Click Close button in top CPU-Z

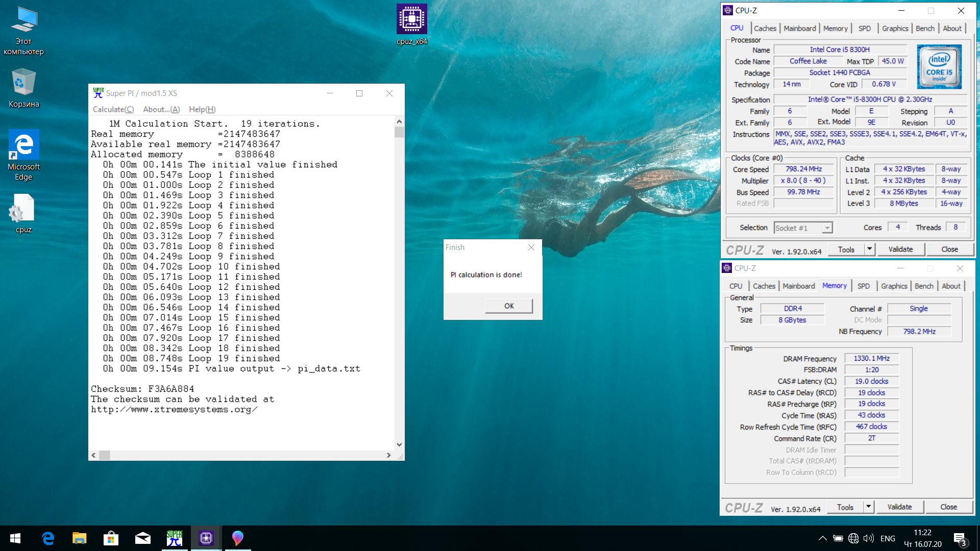pos(949,249)
